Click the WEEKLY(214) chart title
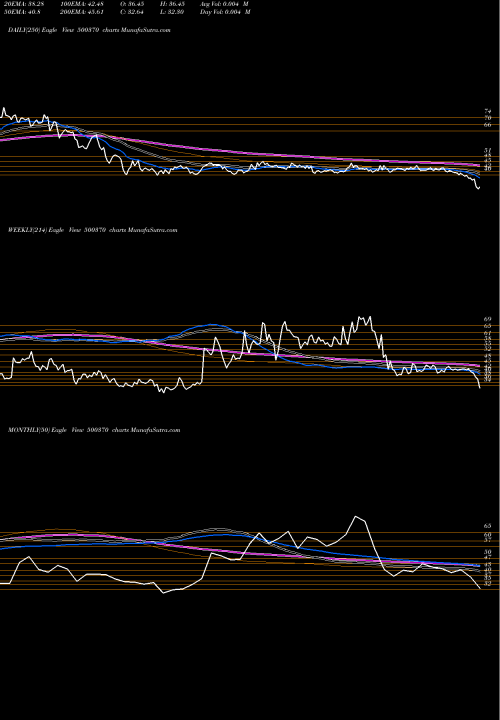The image size is (500, 720). pyautogui.click(x=92, y=230)
